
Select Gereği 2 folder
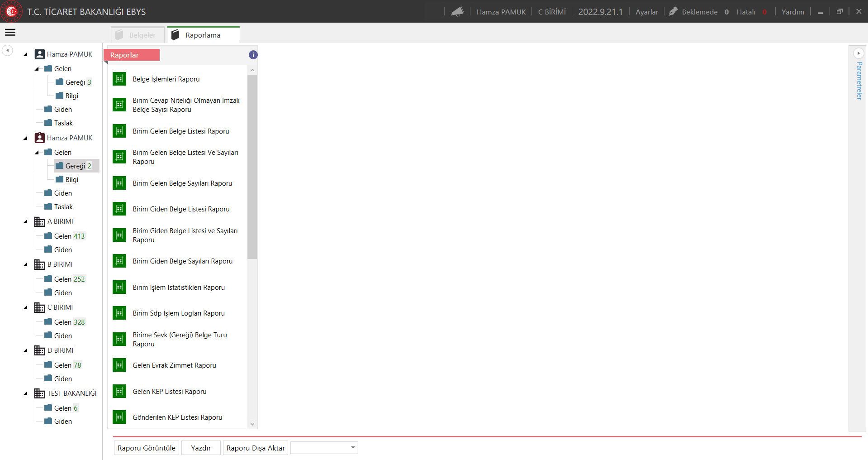(77, 166)
